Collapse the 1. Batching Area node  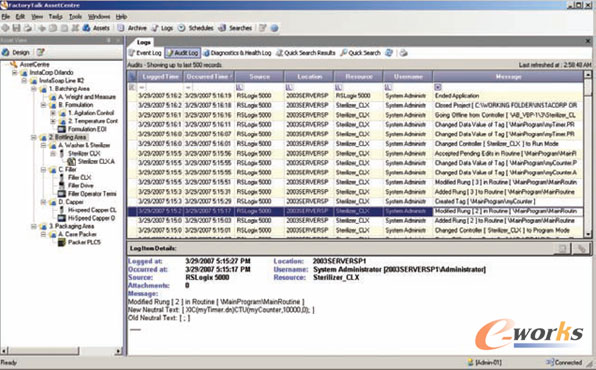click(34, 89)
